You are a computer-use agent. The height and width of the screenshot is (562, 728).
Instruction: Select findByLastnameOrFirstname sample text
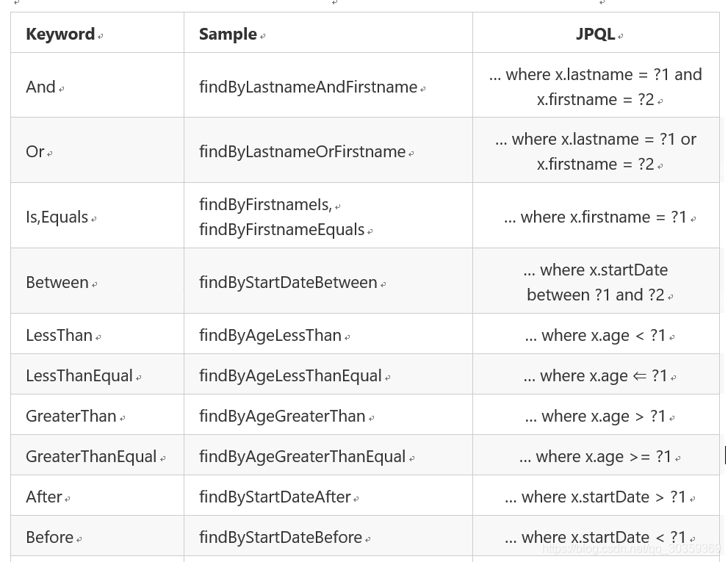click(302, 151)
